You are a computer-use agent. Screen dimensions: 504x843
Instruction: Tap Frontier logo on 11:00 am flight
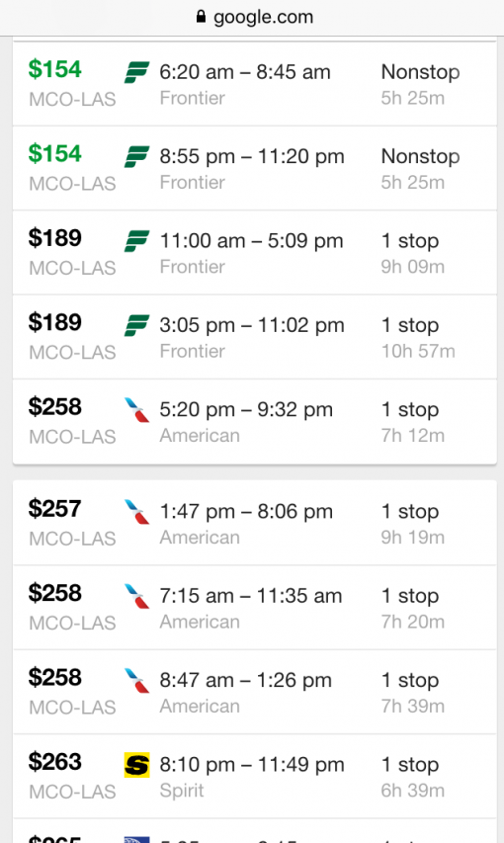(x=136, y=241)
